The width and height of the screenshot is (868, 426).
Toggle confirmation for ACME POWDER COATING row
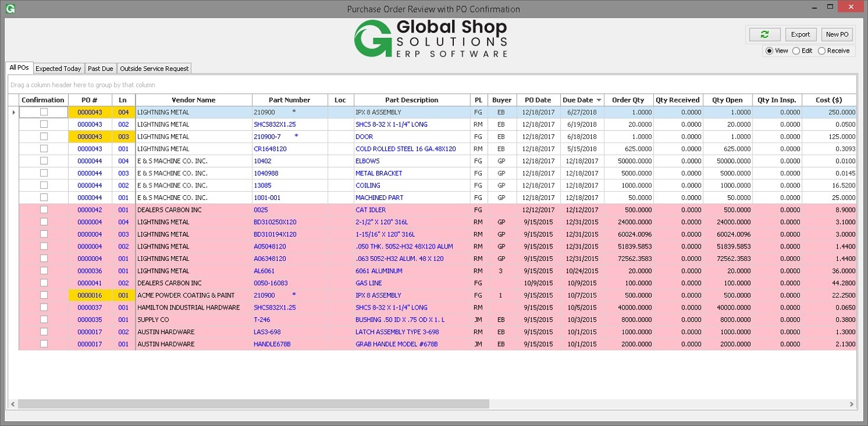coord(43,295)
